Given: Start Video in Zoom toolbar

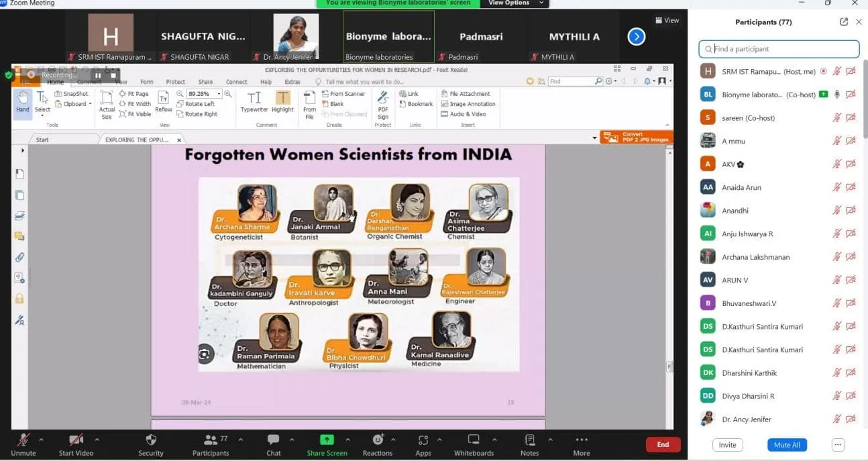Looking at the screenshot, I should (76, 444).
